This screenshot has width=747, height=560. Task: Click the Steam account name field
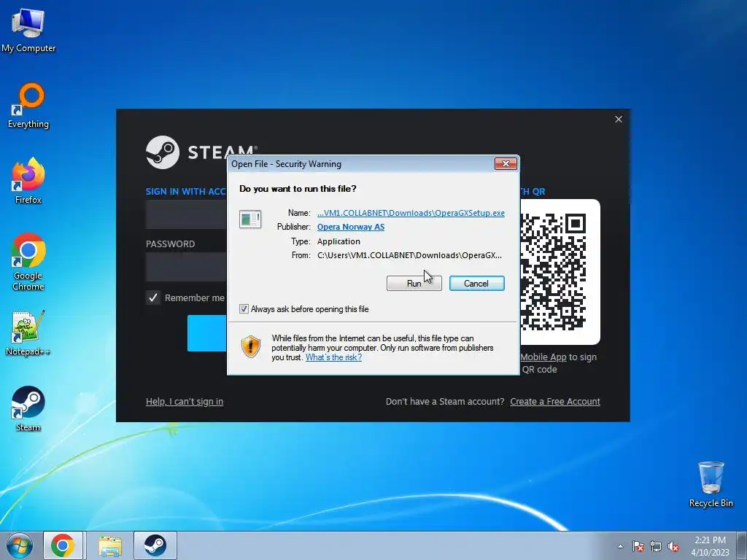click(186, 214)
